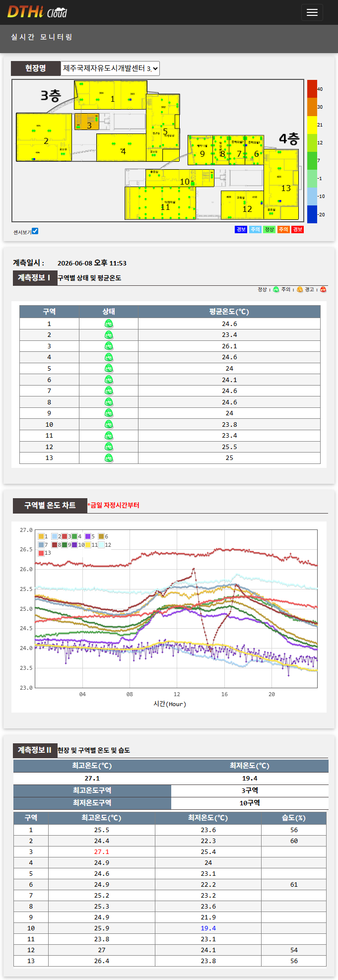The height and width of the screenshot is (980, 338).
Task: Click the DTHi Cloud logo
Action: coord(37,12)
